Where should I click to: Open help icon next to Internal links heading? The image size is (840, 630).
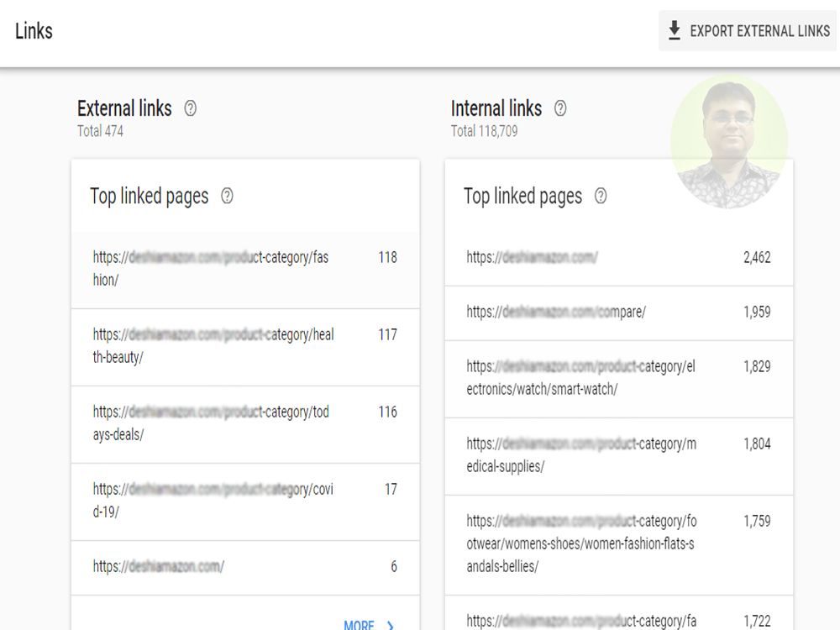(560, 108)
